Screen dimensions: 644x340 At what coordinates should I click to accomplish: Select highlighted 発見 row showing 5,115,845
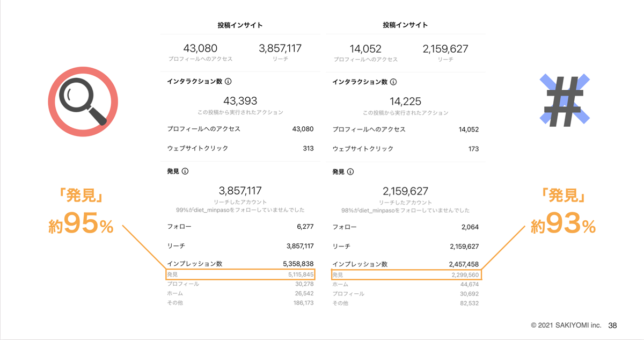pos(240,274)
